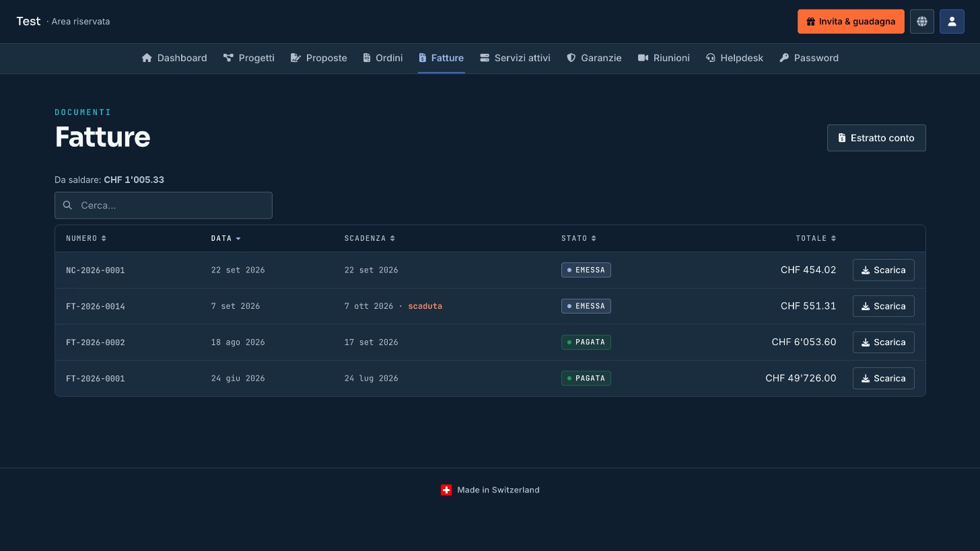Click the Test brand name in header
Image resolution: width=980 pixels, height=551 pixels.
click(28, 21)
